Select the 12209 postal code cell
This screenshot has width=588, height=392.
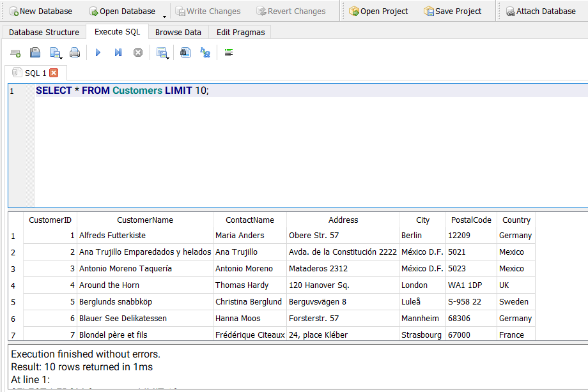pyautogui.click(x=472, y=236)
